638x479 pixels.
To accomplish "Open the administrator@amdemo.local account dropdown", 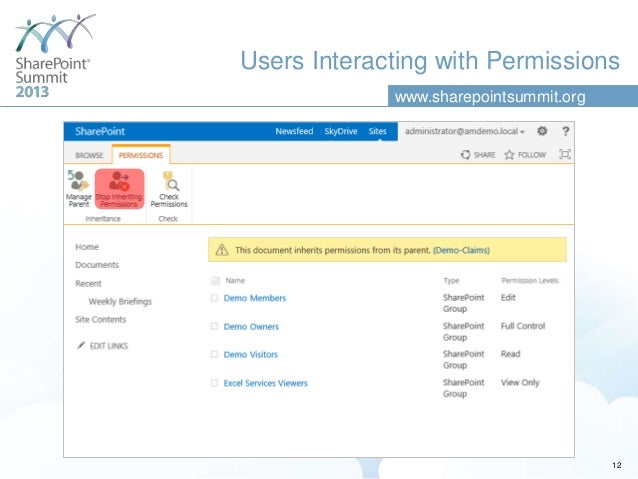I will click(465, 131).
